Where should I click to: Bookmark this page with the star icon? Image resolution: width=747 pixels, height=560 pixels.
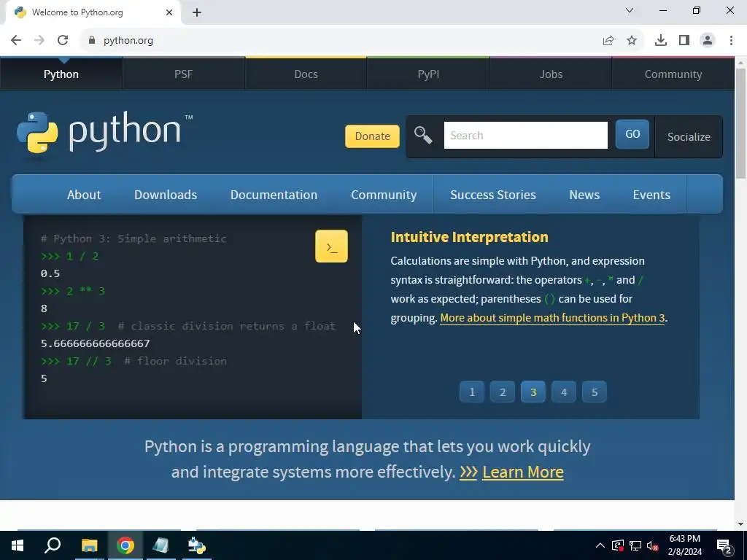[x=632, y=41]
